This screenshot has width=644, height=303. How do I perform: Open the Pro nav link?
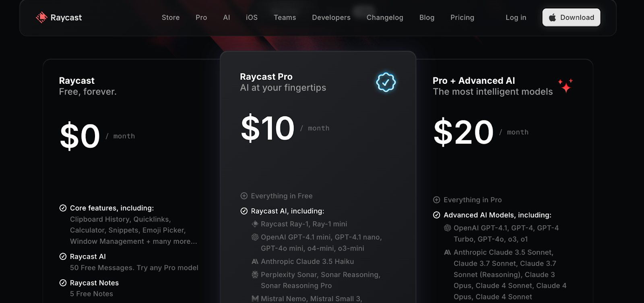coord(201,17)
